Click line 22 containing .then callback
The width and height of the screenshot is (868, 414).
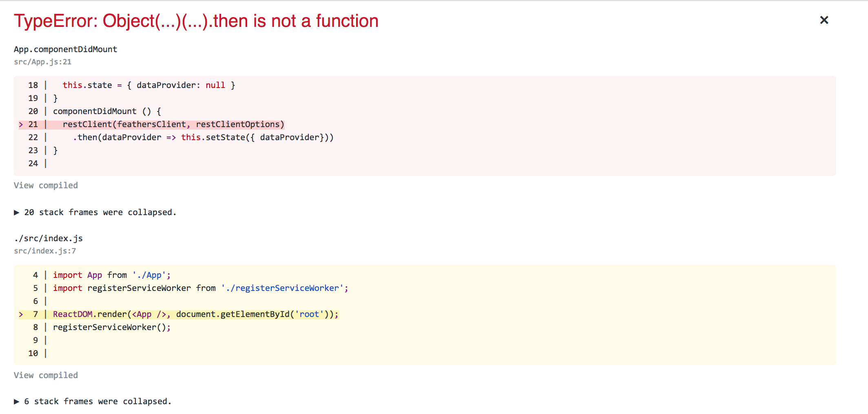pos(203,137)
